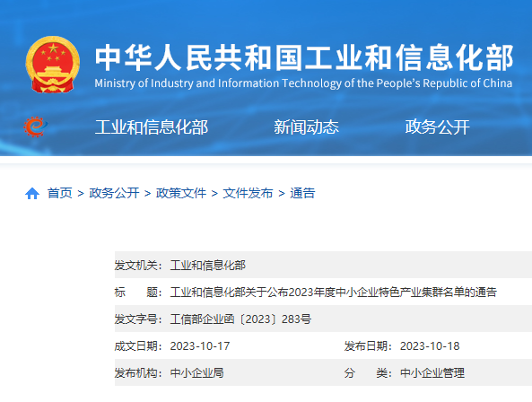Click the 发布机构 label
532x402 pixels.
point(138,373)
